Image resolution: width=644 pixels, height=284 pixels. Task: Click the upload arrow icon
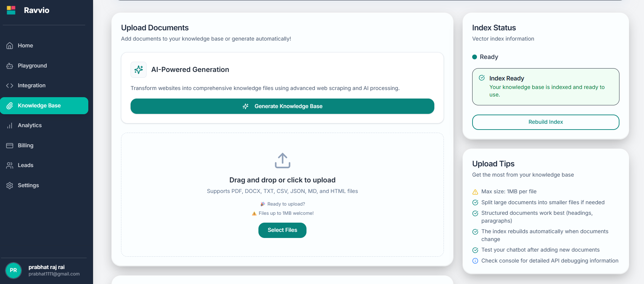(x=282, y=160)
